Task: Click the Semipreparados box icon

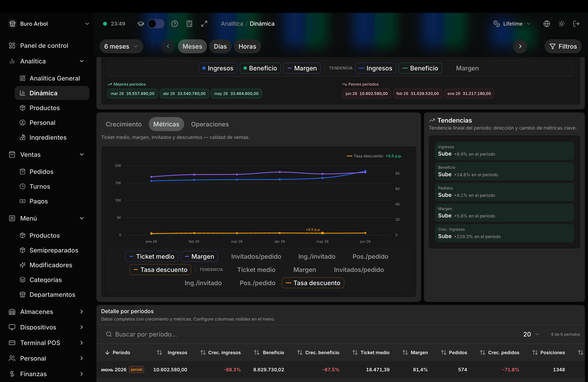Action: pos(23,250)
